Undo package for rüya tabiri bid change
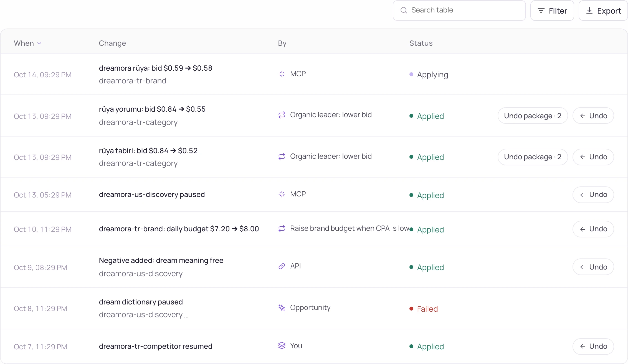 click(533, 157)
